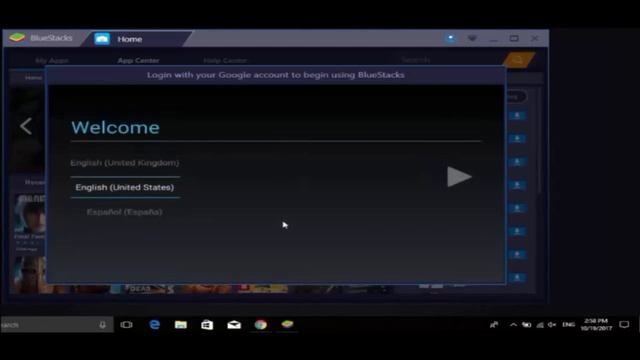
Task: Click the first download icon in right list
Action: pos(517,116)
